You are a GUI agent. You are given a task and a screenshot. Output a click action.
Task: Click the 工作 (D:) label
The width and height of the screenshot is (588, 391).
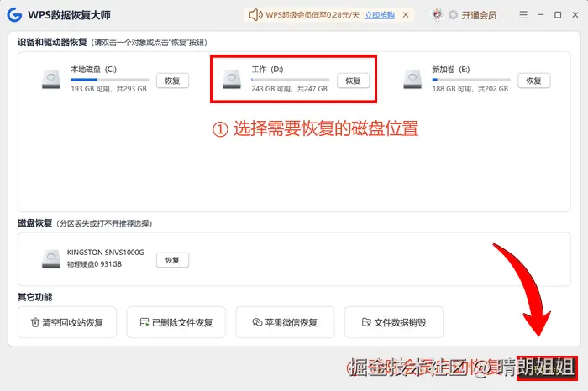(x=267, y=70)
